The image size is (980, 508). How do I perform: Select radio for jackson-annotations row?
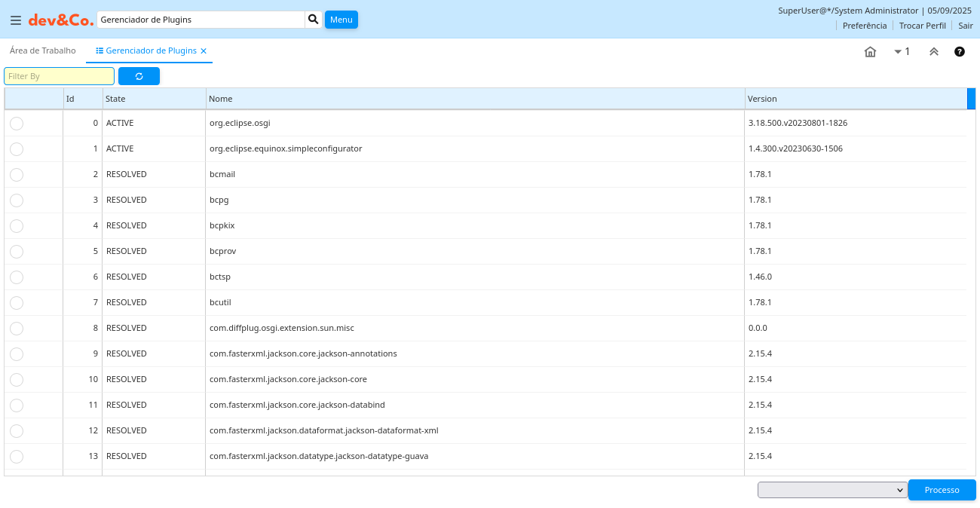pyautogui.click(x=17, y=354)
